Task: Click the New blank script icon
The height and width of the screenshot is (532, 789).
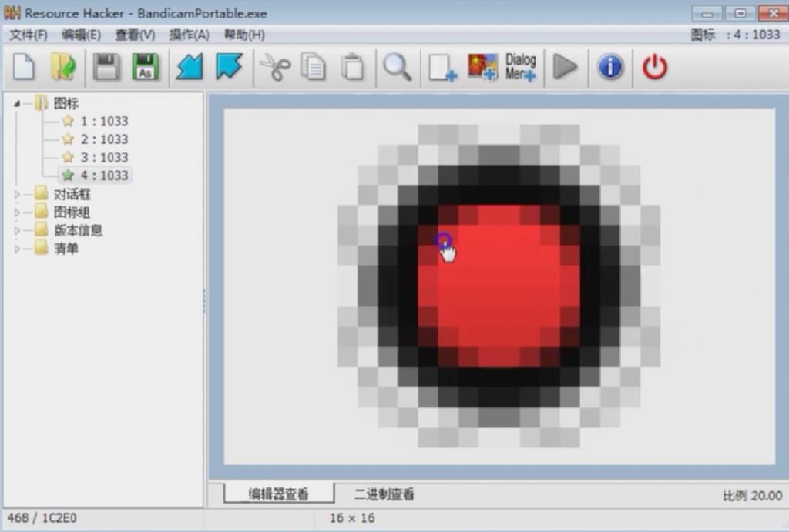Action: pos(24,67)
